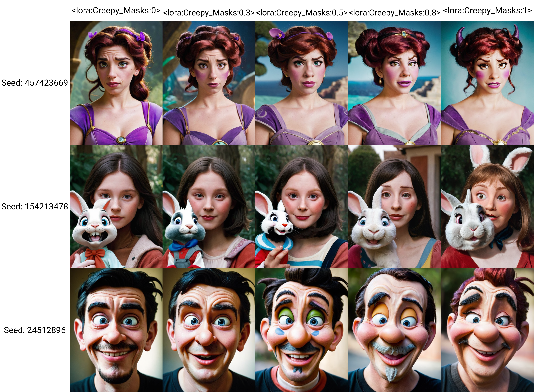
Task: Click the Seed: 24512896 row label
Action: click(x=35, y=330)
